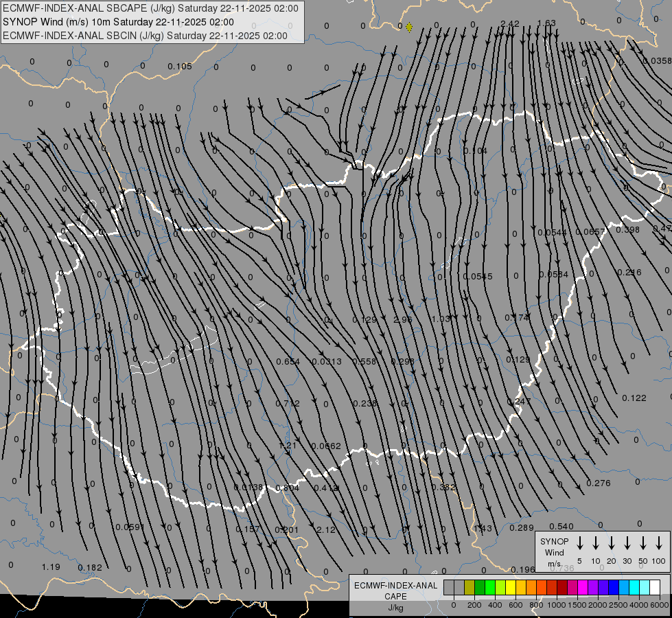Click the wind legend arrow labeled 100

659,543
